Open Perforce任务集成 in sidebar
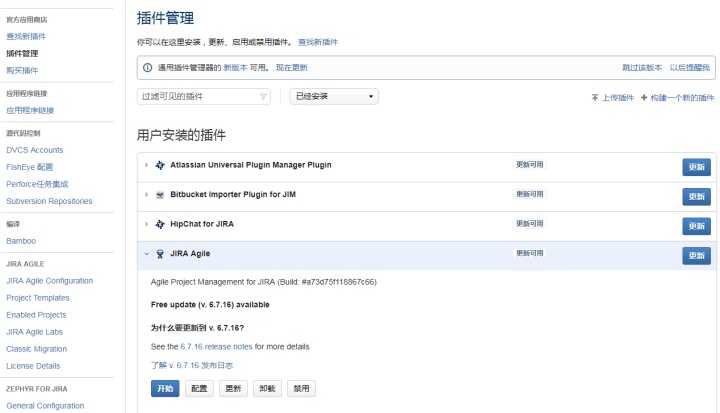Screen dimensions: 720x413 coord(37,184)
